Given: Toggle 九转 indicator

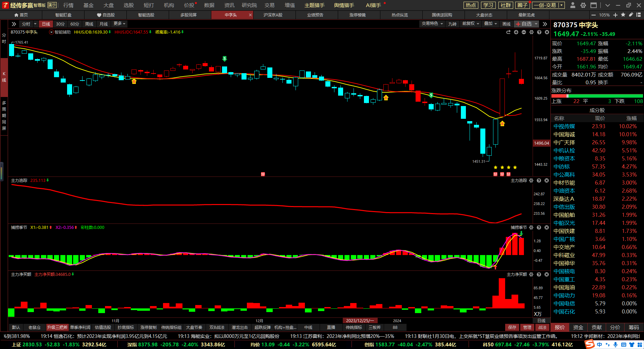Looking at the screenshot, I should coord(452,24).
